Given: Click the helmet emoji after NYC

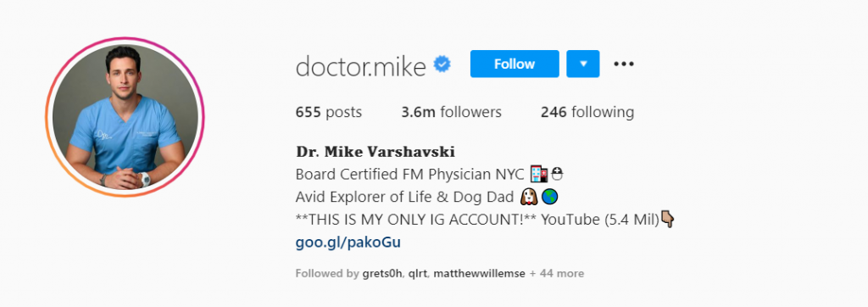Looking at the screenshot, I should click(557, 175).
